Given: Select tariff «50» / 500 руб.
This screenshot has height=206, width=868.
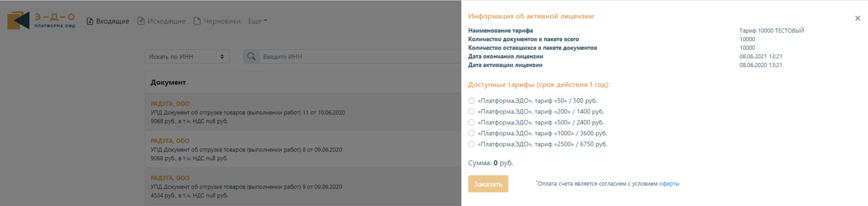Looking at the screenshot, I should pos(472,101).
